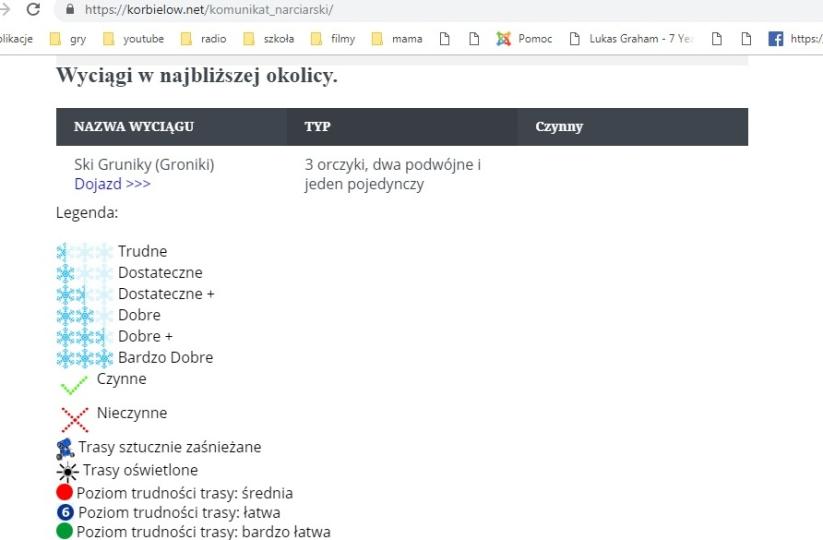The height and width of the screenshot is (540, 823).
Task: Click the Trudne snowflake rating icon
Action: 85,252
